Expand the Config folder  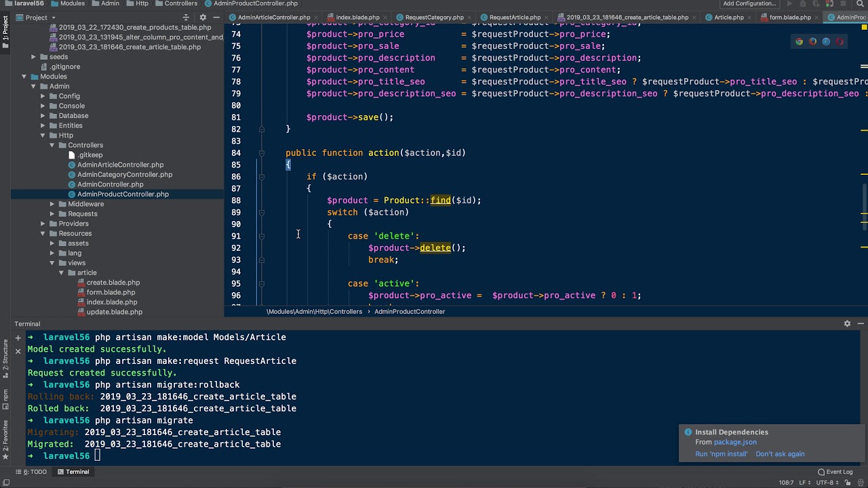point(43,96)
